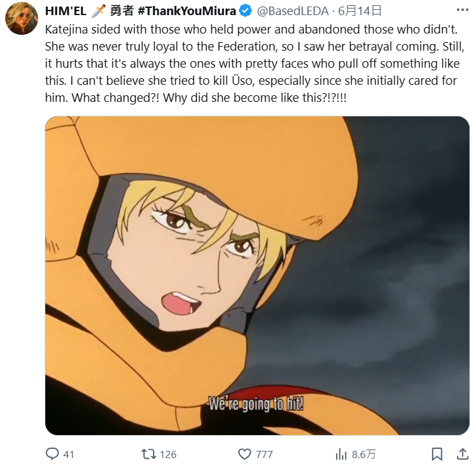Click the blue verified badge icon
476x464 pixels.
click(x=246, y=11)
